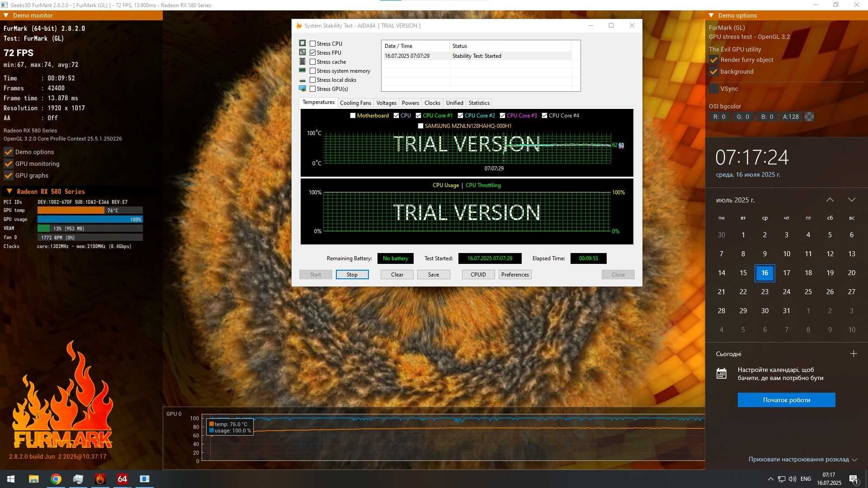Click the Stress local disks drive icon

pyautogui.click(x=302, y=80)
